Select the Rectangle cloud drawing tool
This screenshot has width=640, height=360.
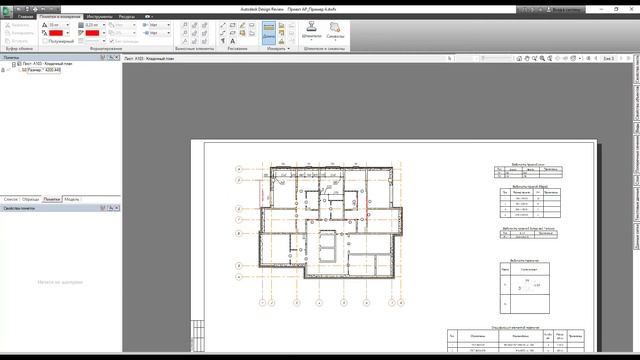point(232,33)
